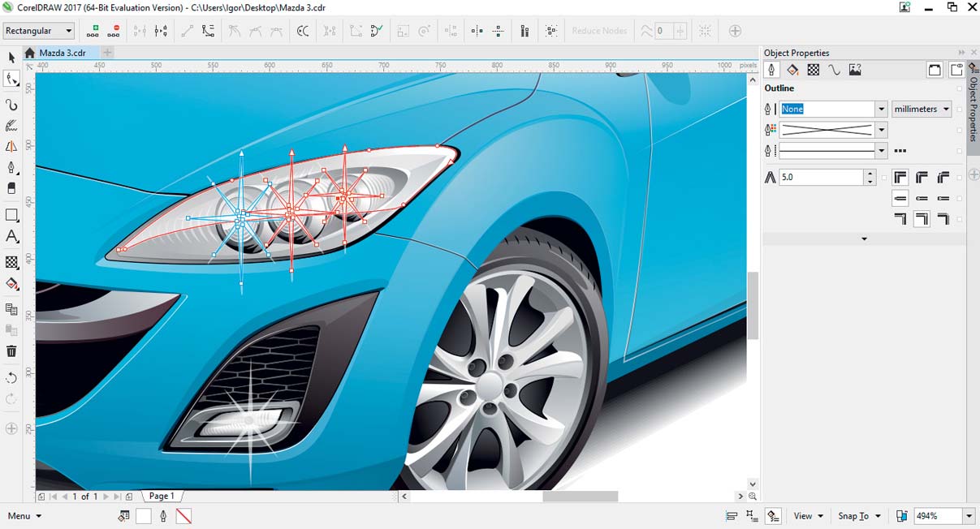Viewport: 980px width, 529px height.
Task: Click the Delete Nodes button
Action: coord(114,31)
